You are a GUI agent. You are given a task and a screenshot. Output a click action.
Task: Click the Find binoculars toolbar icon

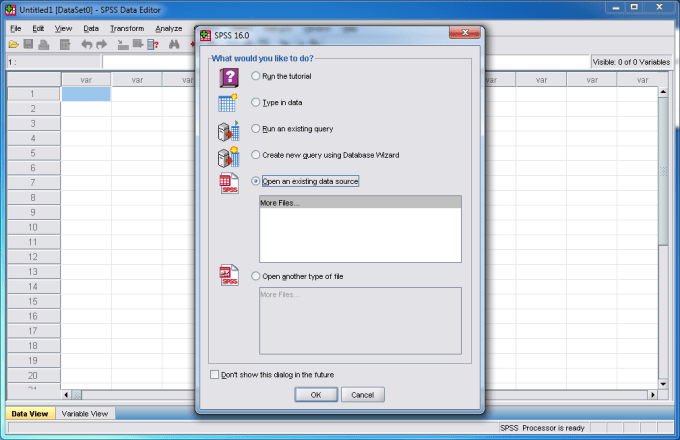[x=174, y=44]
